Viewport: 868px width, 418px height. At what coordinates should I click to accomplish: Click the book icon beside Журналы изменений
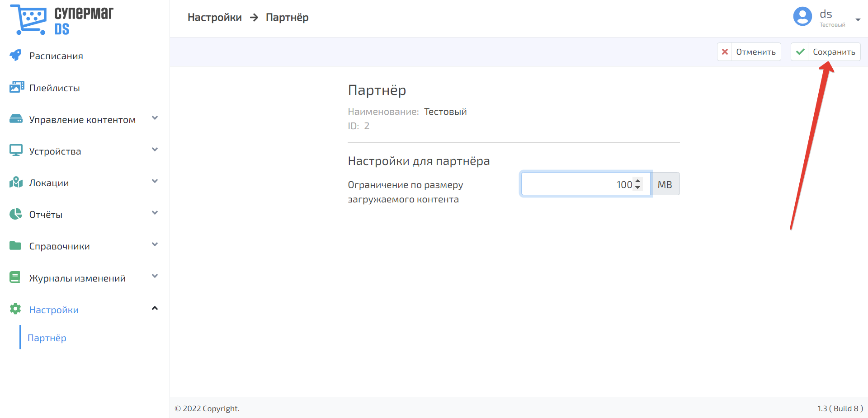pos(15,277)
